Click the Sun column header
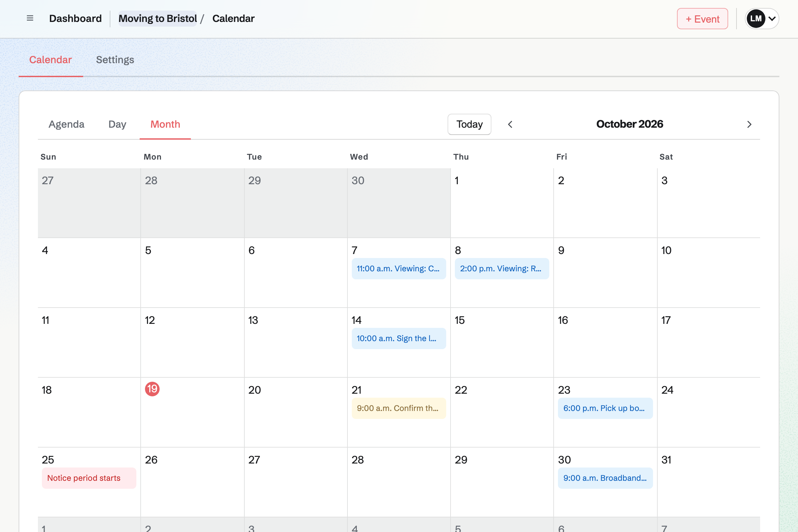This screenshot has height=532, width=798. click(x=48, y=157)
